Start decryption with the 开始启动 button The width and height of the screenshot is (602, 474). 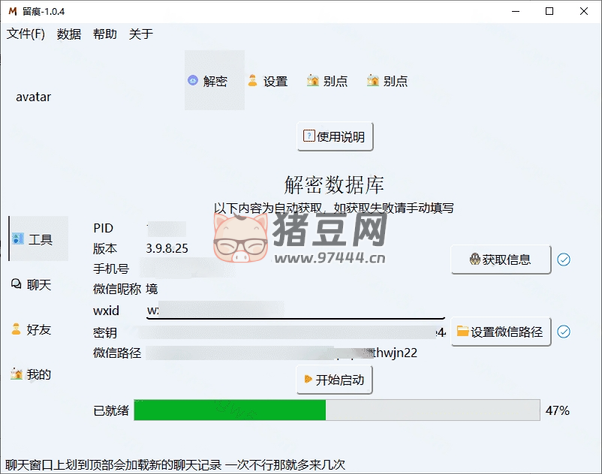click(x=334, y=380)
